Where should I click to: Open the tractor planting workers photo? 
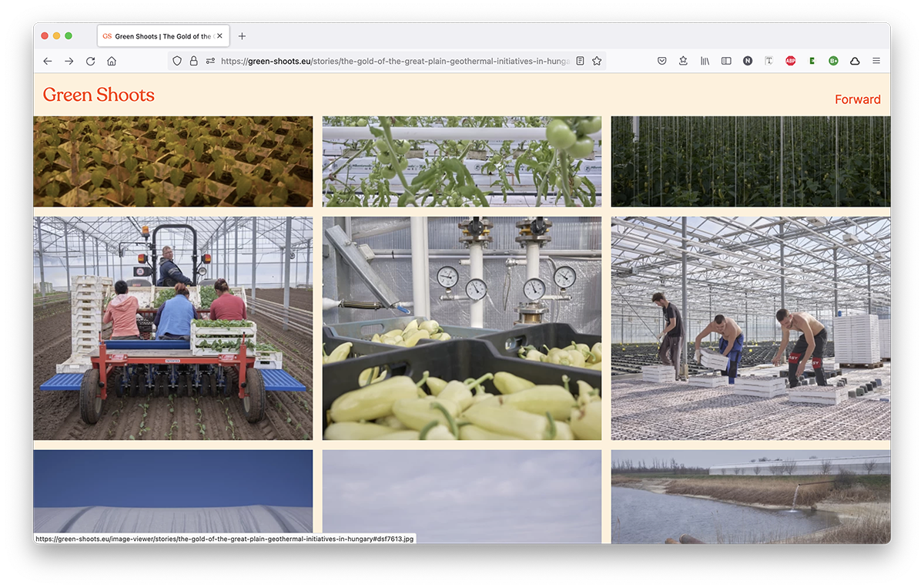pyautogui.click(x=173, y=328)
